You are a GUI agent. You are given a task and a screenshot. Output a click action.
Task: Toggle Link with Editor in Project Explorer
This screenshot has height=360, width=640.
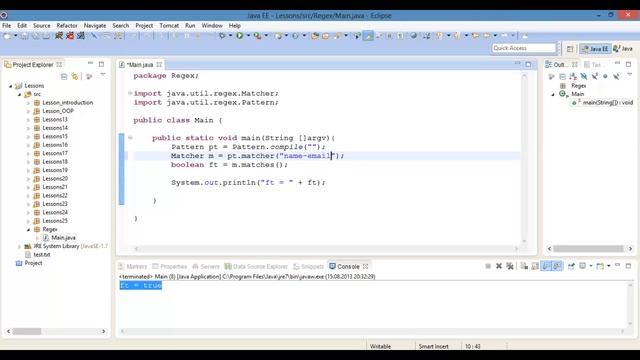tap(75, 76)
